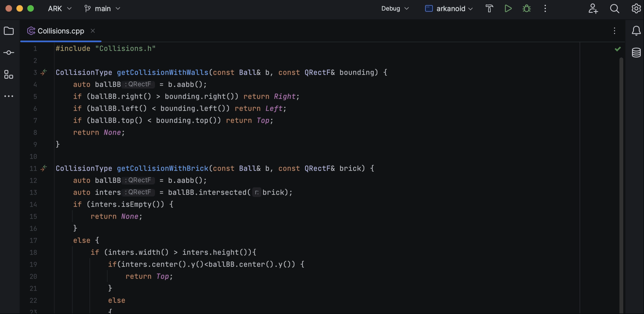Screen dimensions: 644x314
Task: Run arkanoid with the green play button
Action: 508,8
